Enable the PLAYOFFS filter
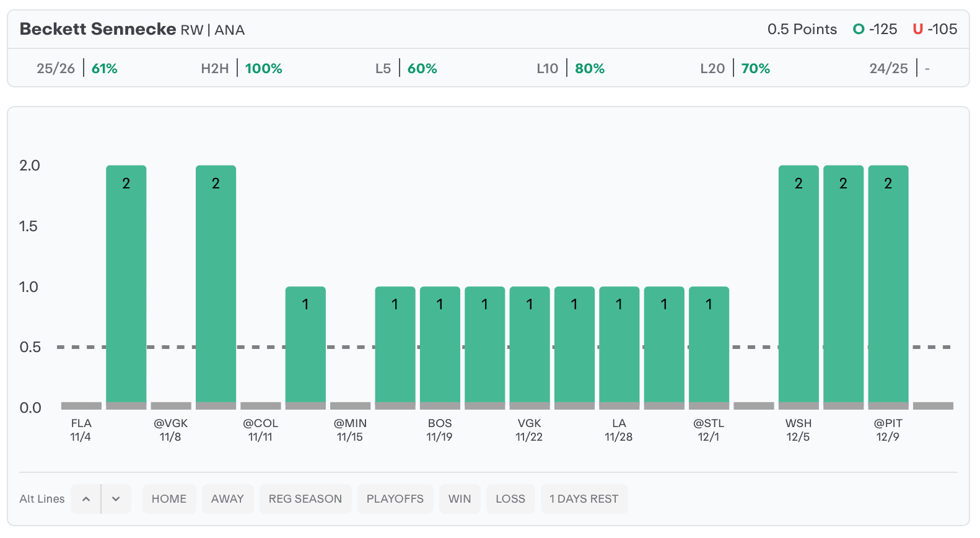980x538 pixels. point(395,499)
